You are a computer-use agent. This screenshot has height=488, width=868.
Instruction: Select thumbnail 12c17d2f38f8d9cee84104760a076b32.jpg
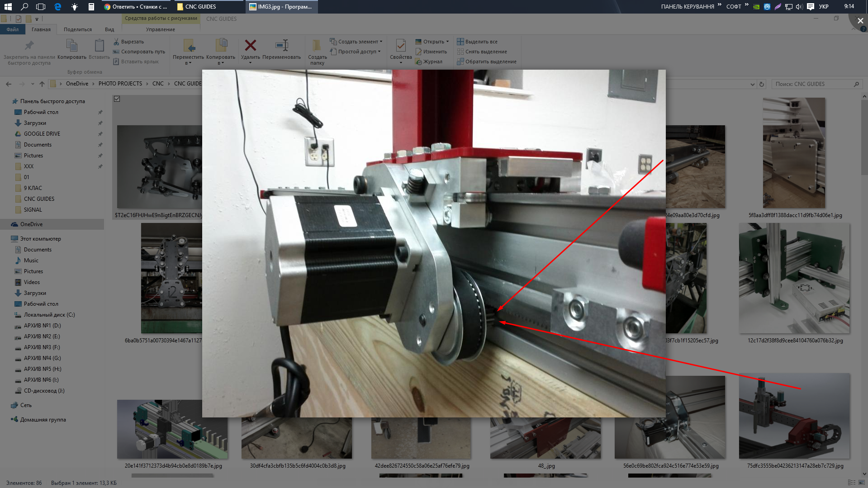[795, 283]
